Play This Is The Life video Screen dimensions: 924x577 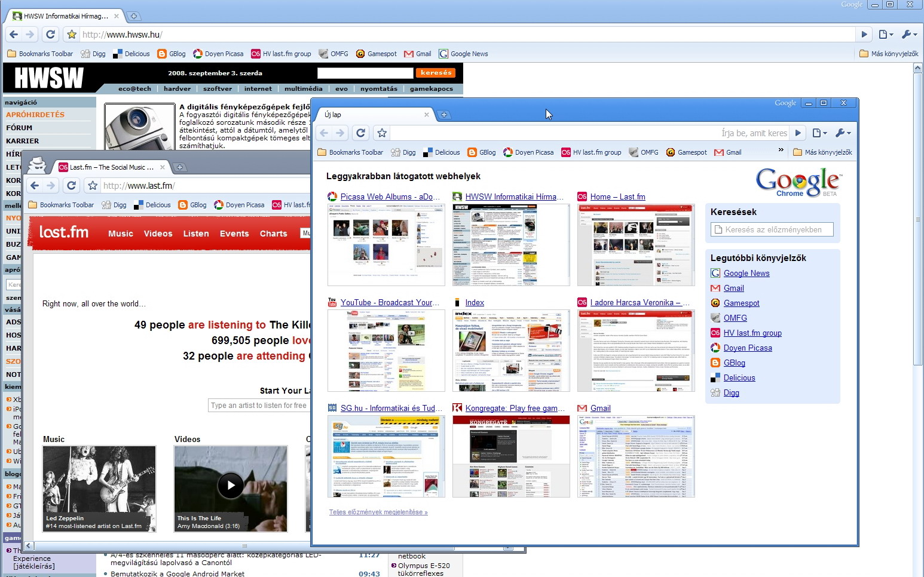[x=231, y=485]
